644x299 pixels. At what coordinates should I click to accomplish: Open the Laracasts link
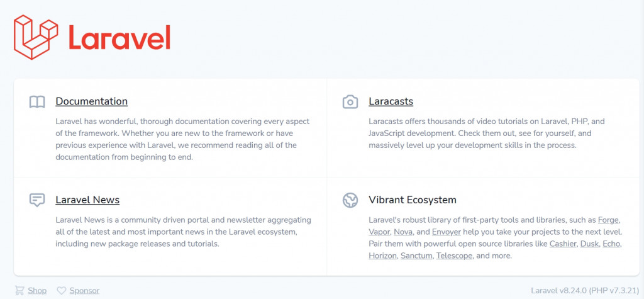click(391, 101)
